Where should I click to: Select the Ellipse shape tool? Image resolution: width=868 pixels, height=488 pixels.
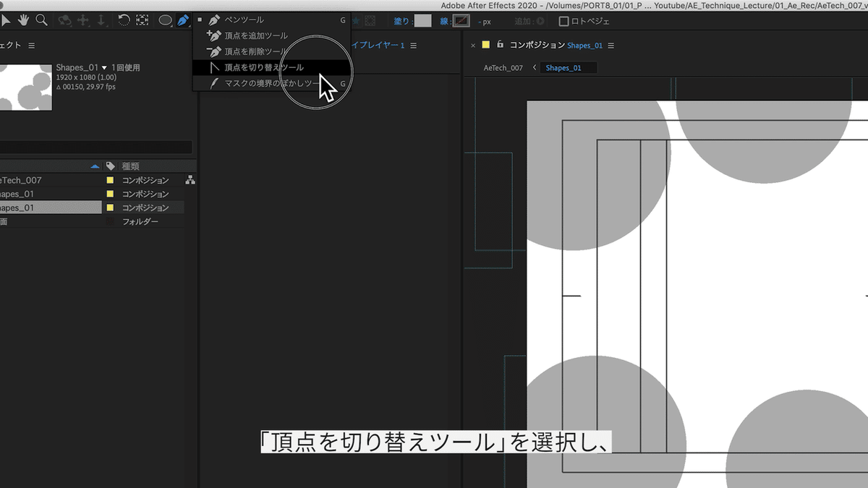tap(166, 20)
